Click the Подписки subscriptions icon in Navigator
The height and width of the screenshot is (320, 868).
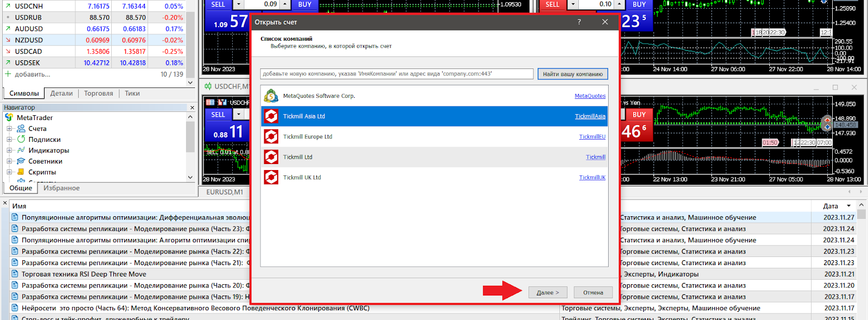21,139
